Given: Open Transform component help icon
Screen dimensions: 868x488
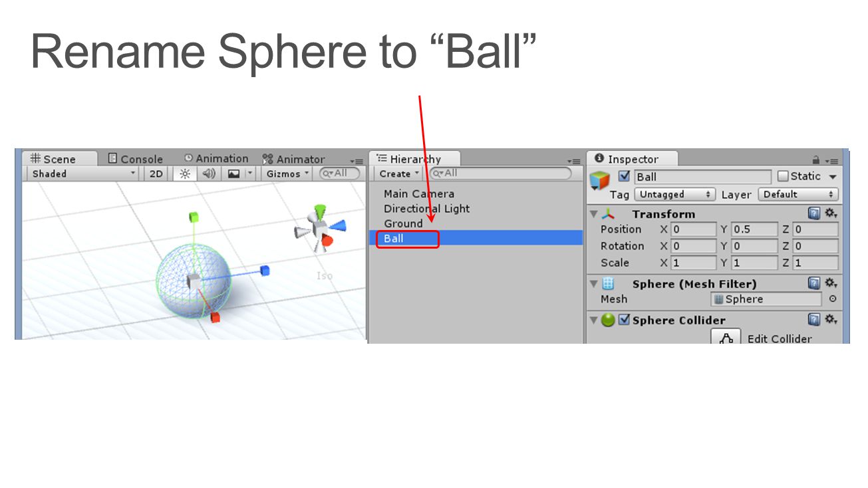Looking at the screenshot, I should [814, 213].
